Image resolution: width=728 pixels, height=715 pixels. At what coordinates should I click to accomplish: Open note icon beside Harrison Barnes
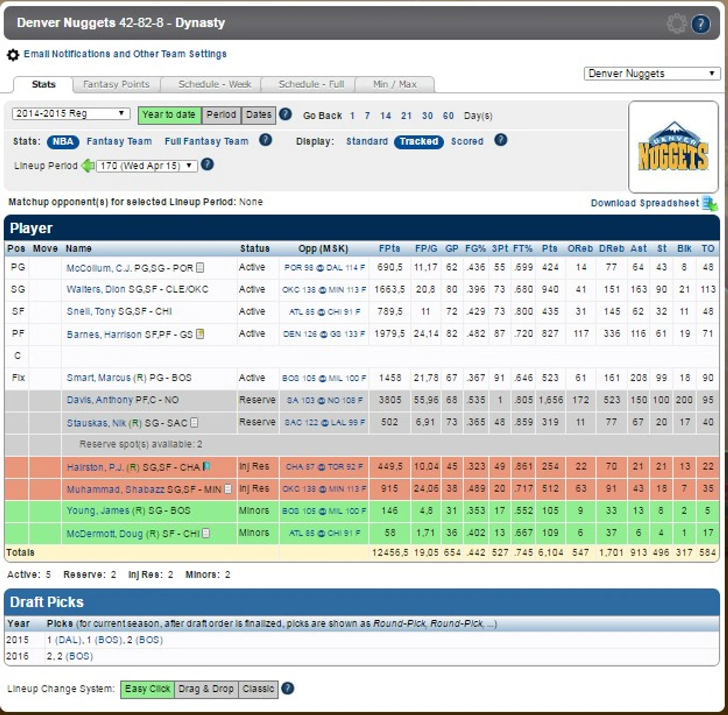[200, 334]
